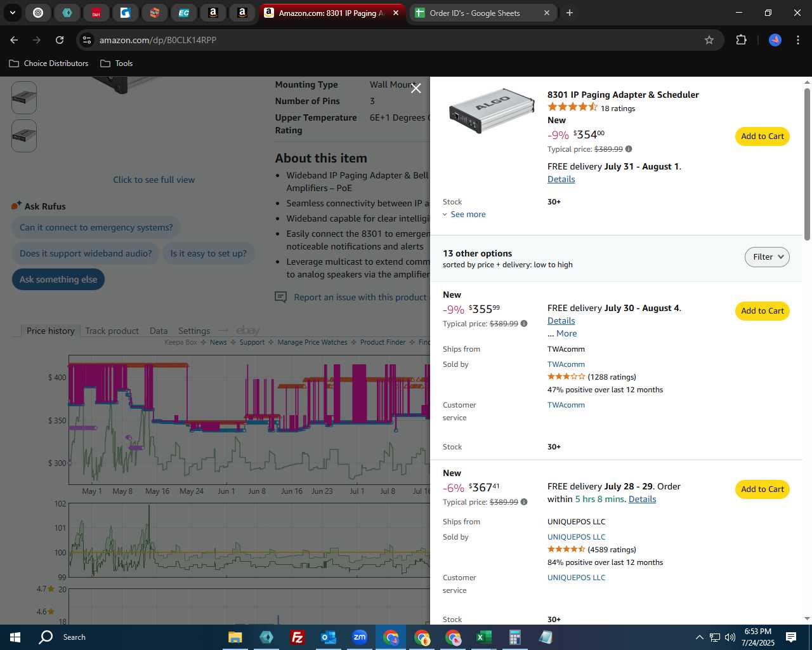Switch to the orange box pinned tab
Viewport: 812px width, 650px height.
[154, 13]
